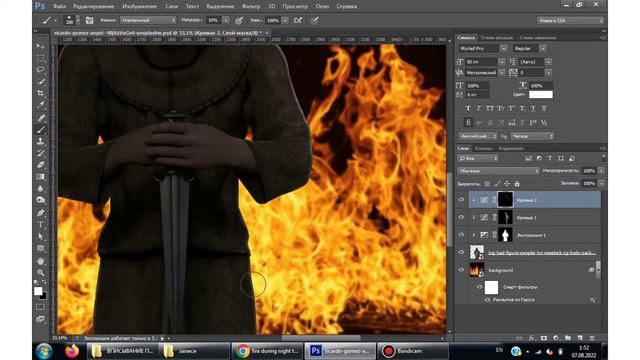Hide the Экспозиция 1 layer
640x360 pixels.
coord(461,235)
